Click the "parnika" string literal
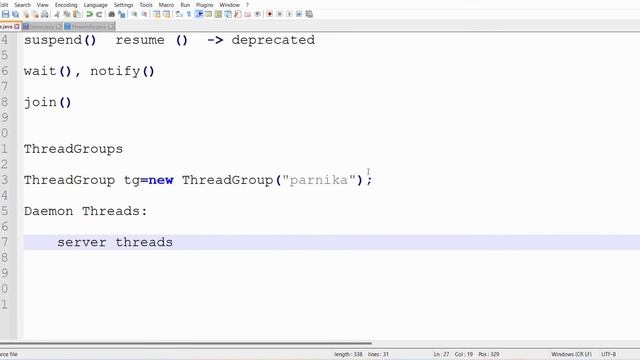640x360 pixels. [318, 180]
